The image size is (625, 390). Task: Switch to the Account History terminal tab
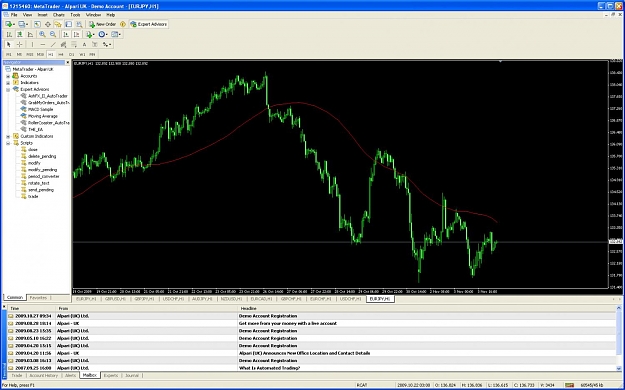pos(43,376)
